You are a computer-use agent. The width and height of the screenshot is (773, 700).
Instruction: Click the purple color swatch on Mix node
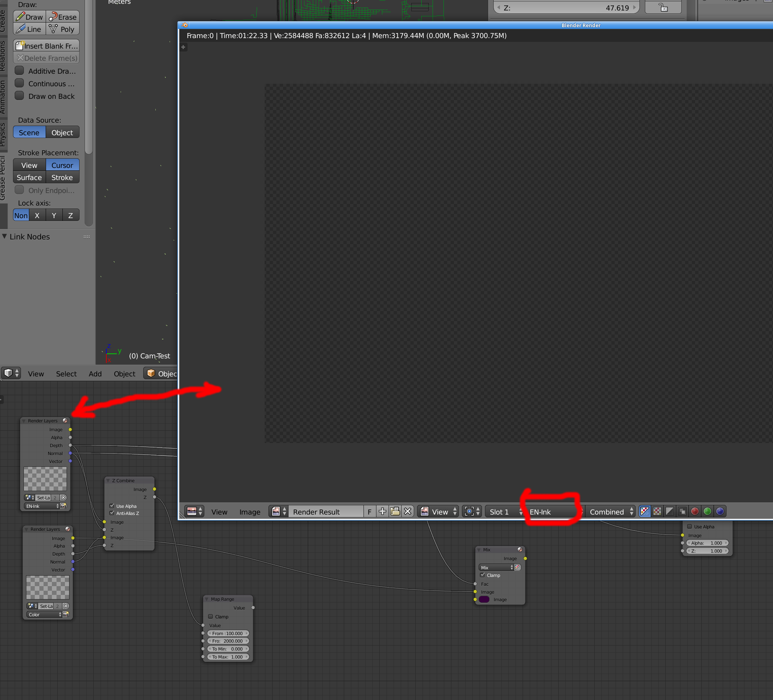(484, 600)
